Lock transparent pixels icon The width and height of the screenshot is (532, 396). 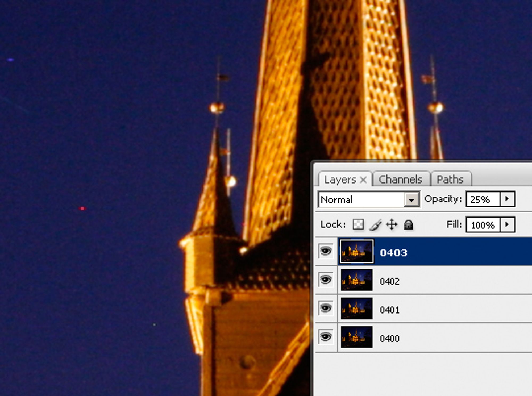coord(358,225)
